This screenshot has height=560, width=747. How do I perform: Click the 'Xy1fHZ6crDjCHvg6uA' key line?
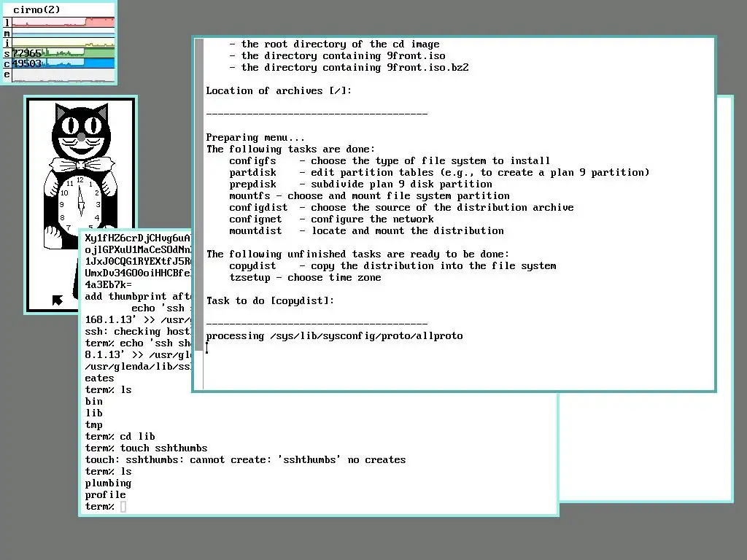138,238
